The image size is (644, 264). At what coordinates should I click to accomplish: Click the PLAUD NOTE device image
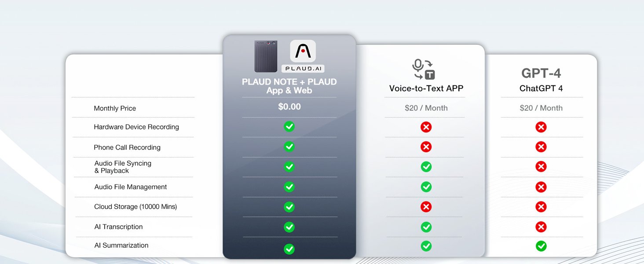[266, 56]
